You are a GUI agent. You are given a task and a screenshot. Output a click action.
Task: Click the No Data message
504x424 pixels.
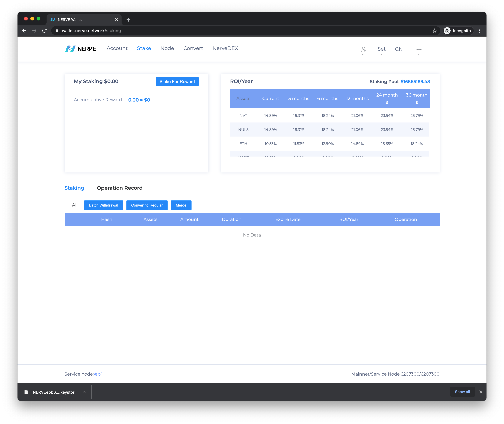pos(252,235)
